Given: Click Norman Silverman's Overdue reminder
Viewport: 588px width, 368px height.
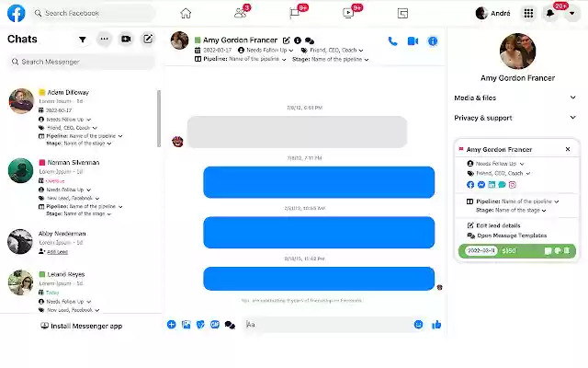Looking at the screenshot, I should [x=55, y=181].
